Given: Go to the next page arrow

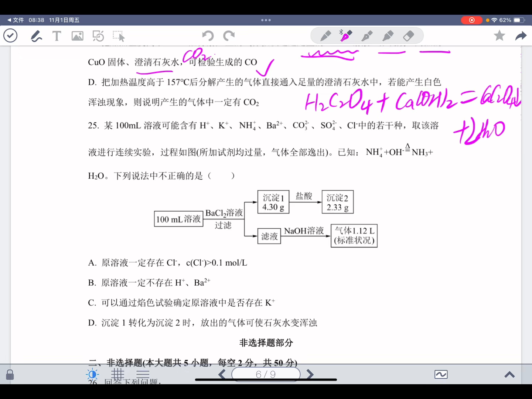Looking at the screenshot, I should (x=310, y=374).
